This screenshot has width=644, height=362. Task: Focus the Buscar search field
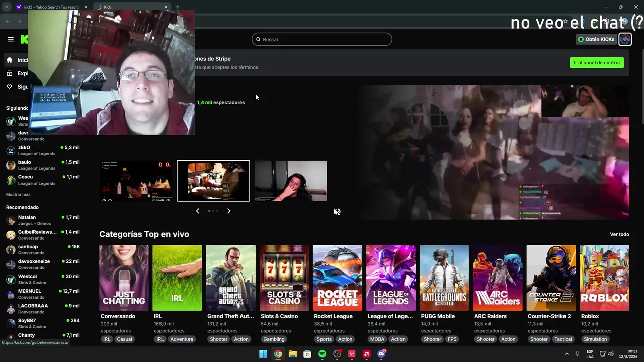coord(322,39)
